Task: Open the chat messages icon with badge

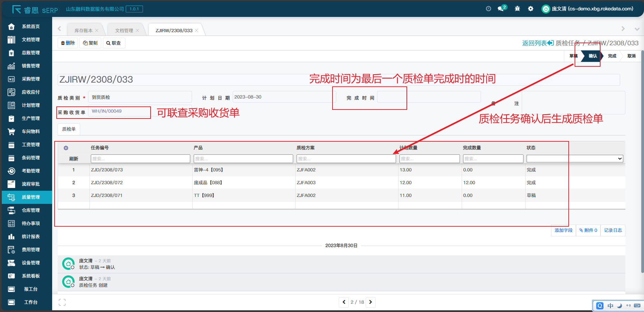Action: [x=501, y=9]
